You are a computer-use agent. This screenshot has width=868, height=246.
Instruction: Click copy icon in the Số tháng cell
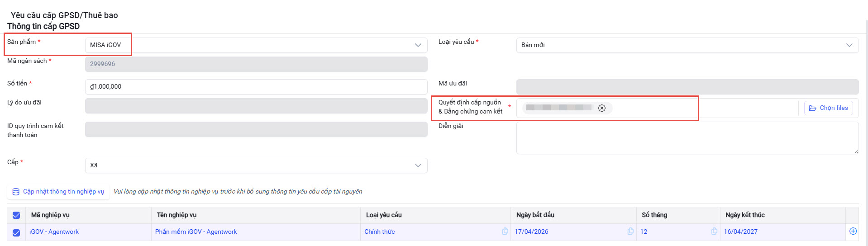(x=714, y=232)
